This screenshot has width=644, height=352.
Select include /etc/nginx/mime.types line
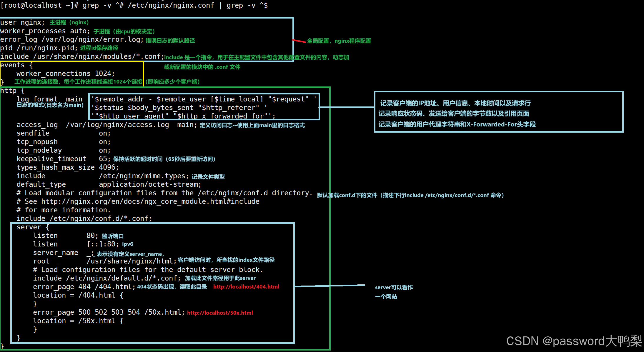click(x=103, y=176)
